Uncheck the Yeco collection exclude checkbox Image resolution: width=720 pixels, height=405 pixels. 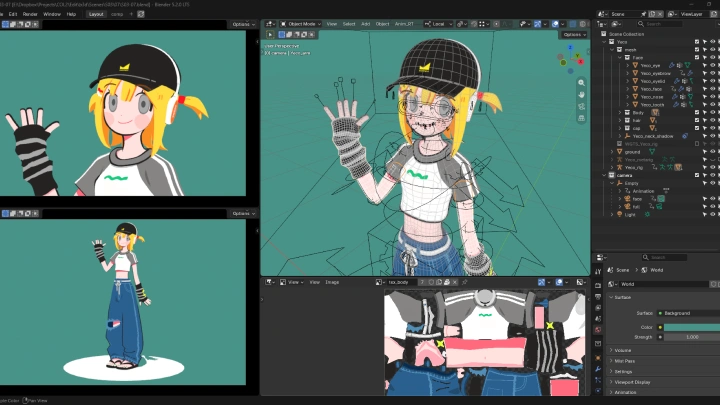click(697, 42)
